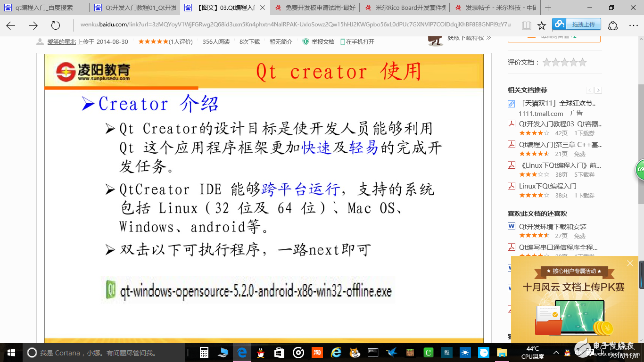Click the address bar URL field
Screen dimensions: 644x362
295,25
